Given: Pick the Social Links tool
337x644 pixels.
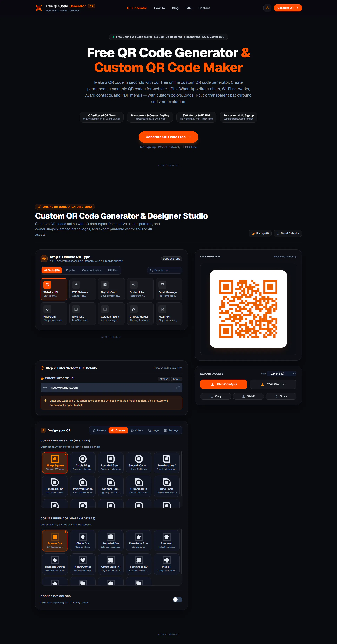Looking at the screenshot, I should click(x=140, y=289).
